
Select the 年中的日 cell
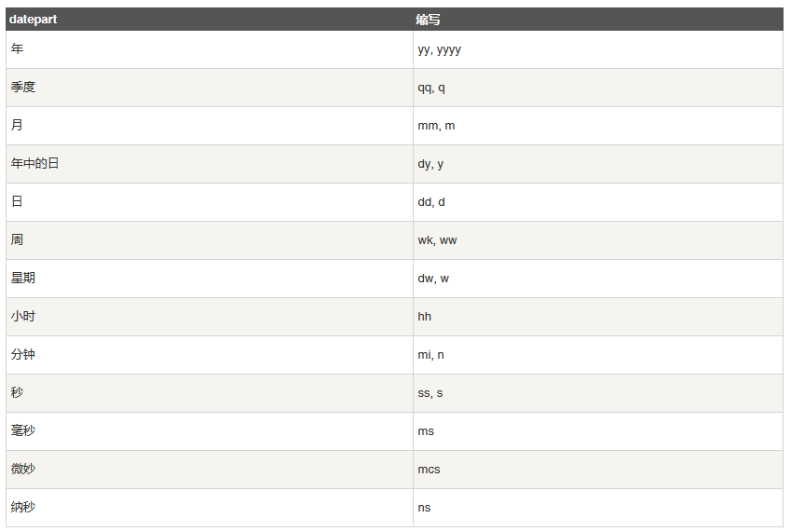pyautogui.click(x=35, y=164)
